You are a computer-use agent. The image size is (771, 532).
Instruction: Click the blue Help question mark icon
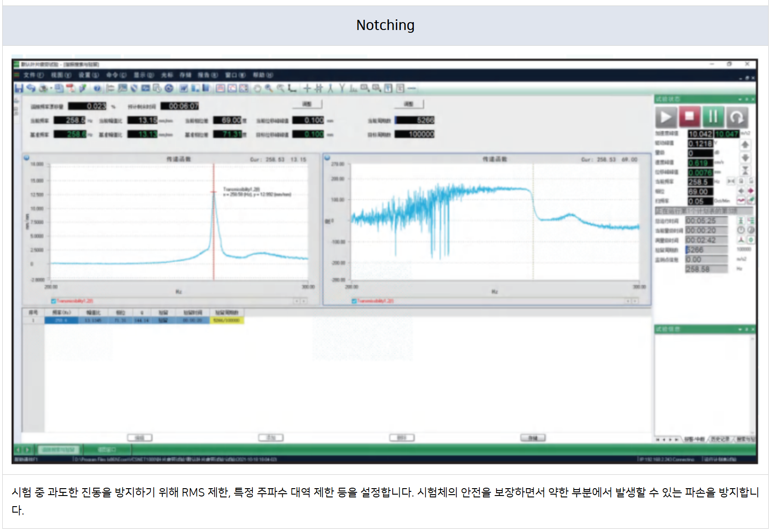pyautogui.click(x=97, y=88)
